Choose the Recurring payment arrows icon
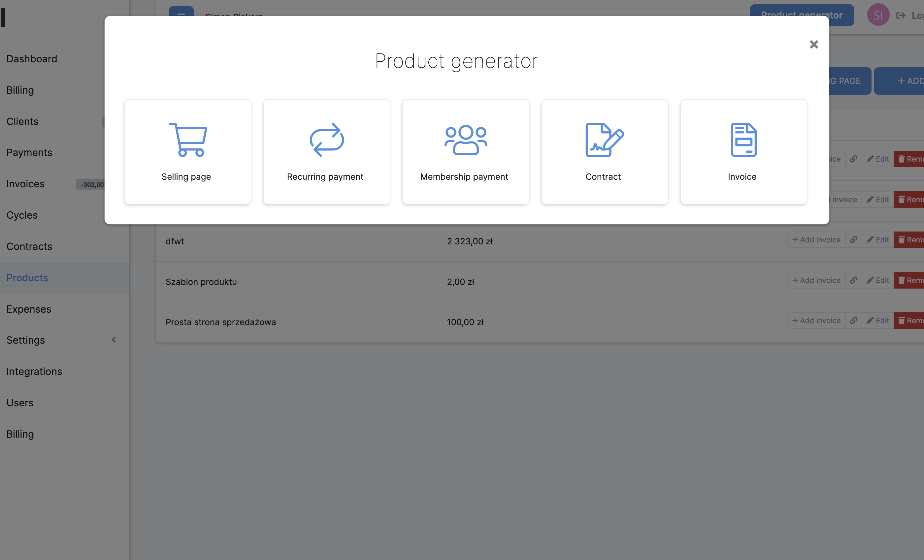This screenshot has height=560, width=924. coord(326,140)
